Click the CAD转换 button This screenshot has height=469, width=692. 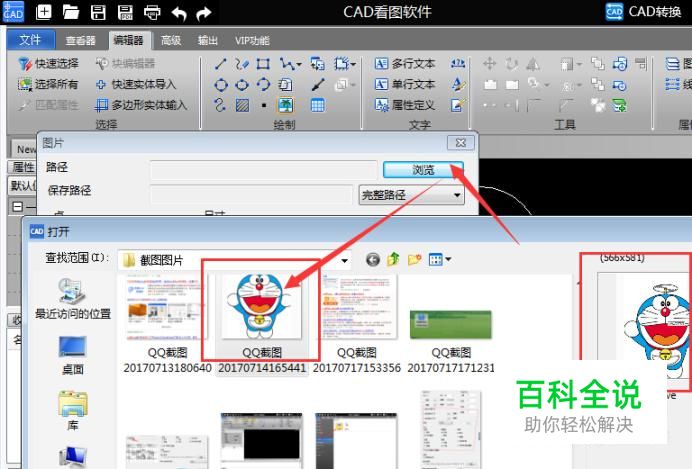click(643, 12)
